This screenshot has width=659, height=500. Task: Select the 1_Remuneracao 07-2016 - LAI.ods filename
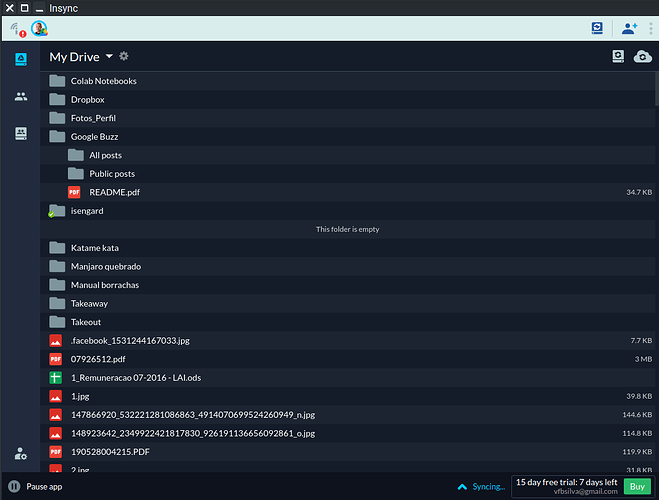(136, 378)
